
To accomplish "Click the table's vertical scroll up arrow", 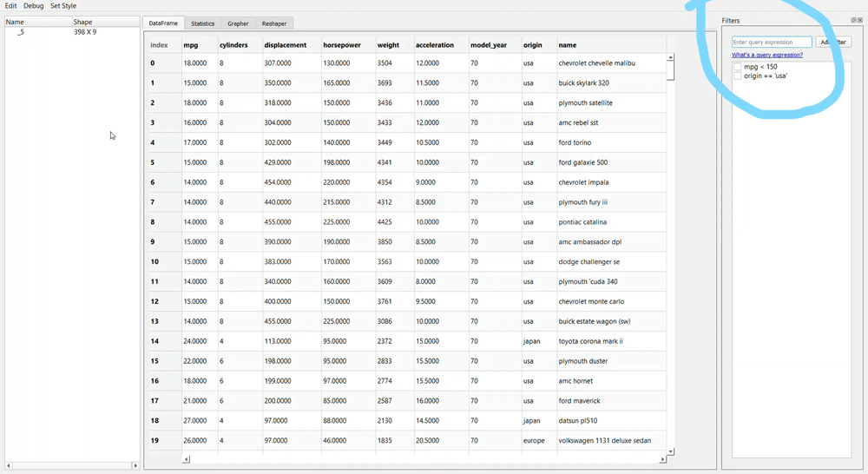I will 670,58.
